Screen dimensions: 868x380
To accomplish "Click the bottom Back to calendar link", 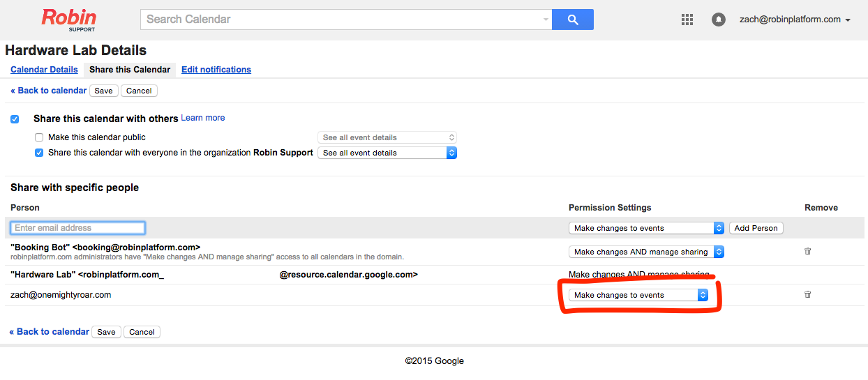I will point(50,332).
